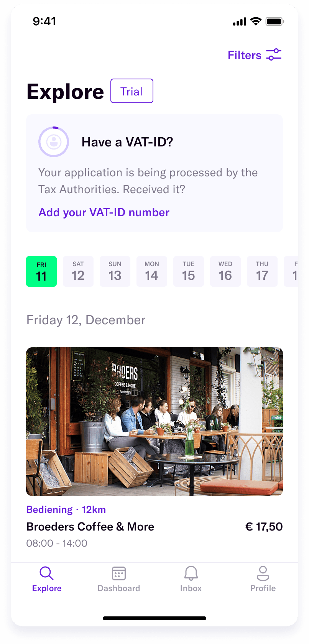The height and width of the screenshot is (644, 309).
Task: Pick Thursday 17 date chip
Action: 262,271
